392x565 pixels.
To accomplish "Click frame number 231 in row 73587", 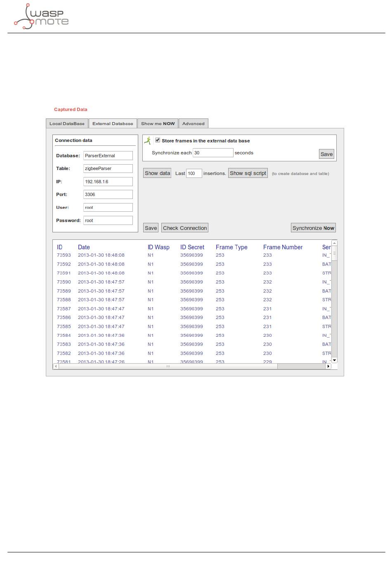I will tap(267, 309).
